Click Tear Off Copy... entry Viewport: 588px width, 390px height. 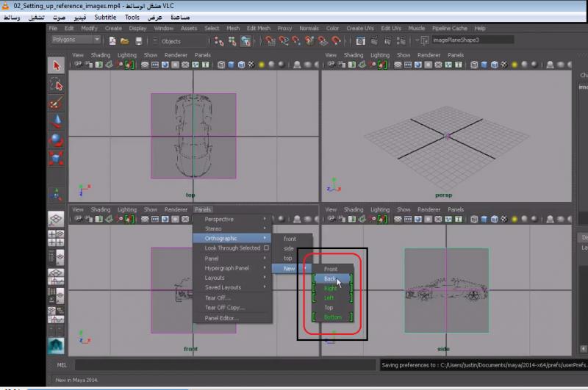click(x=224, y=308)
